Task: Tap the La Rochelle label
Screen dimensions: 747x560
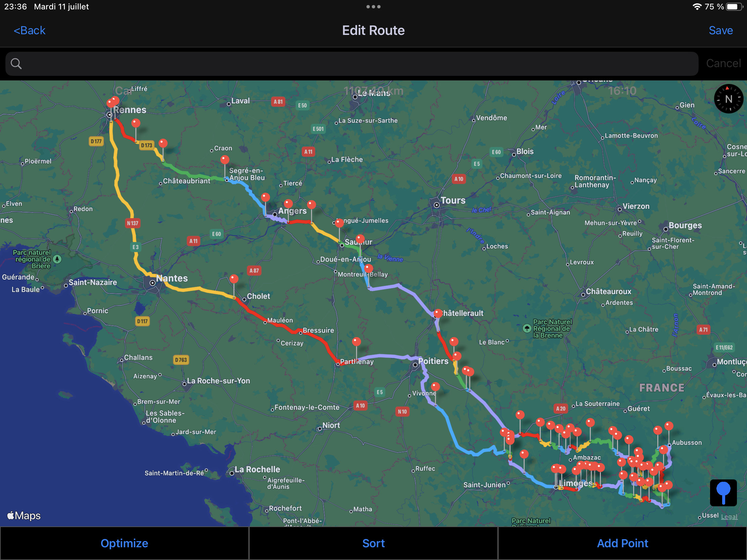Action: coord(257,470)
